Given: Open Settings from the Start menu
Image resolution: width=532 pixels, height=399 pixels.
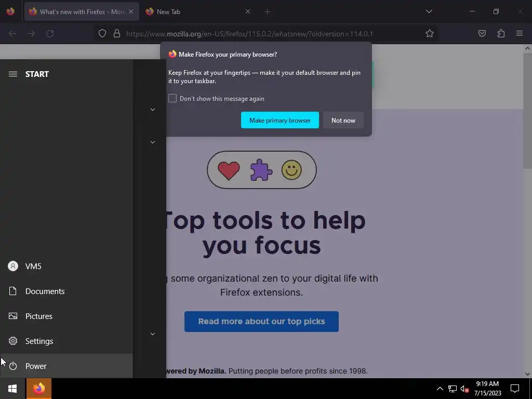Looking at the screenshot, I should point(66,341).
